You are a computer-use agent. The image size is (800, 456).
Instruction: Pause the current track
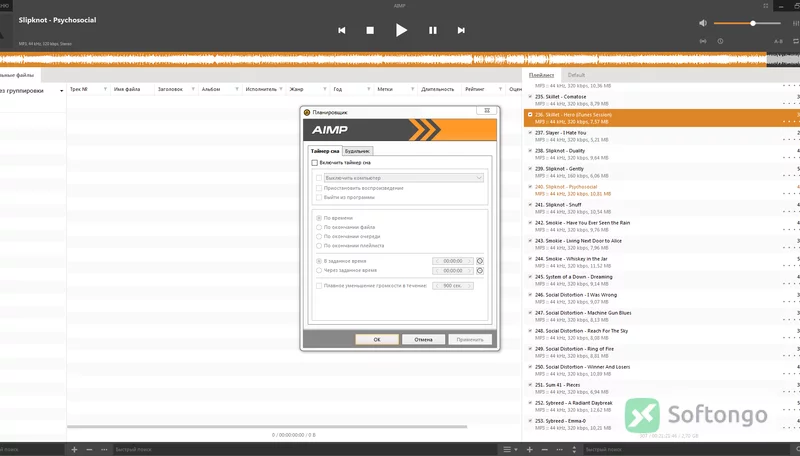[433, 31]
